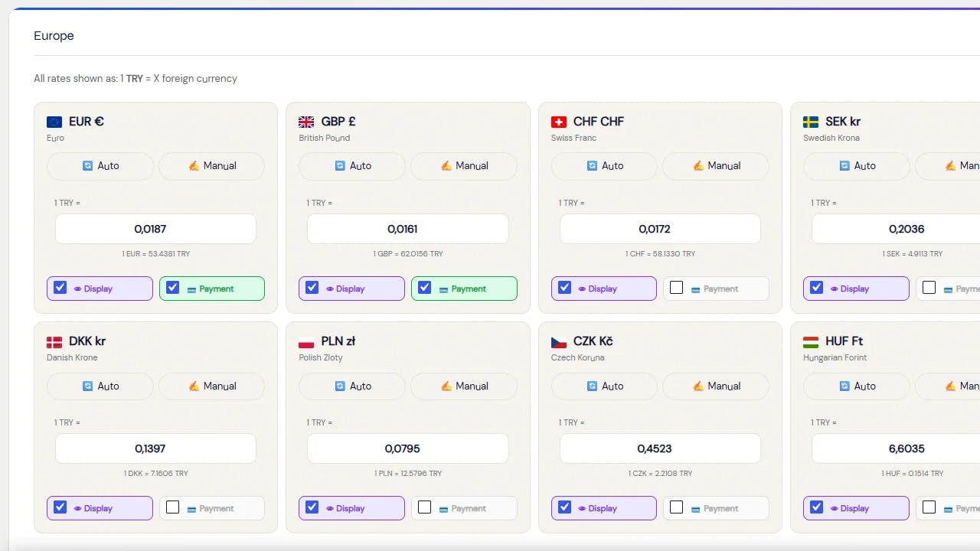Click the 'Czech Koruna' label
Screen dimensions: 980x551
(577, 358)
